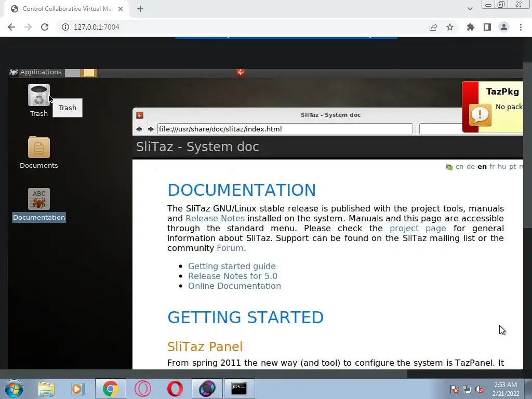
Task: View site information icon in address bar
Action: tap(65, 27)
